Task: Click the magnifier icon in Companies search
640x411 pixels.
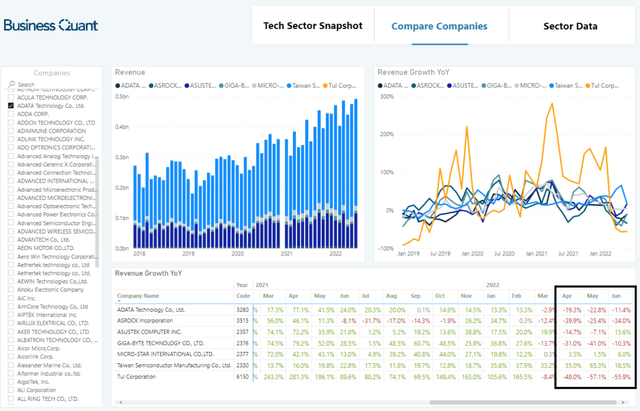Action: pyautogui.click(x=11, y=84)
